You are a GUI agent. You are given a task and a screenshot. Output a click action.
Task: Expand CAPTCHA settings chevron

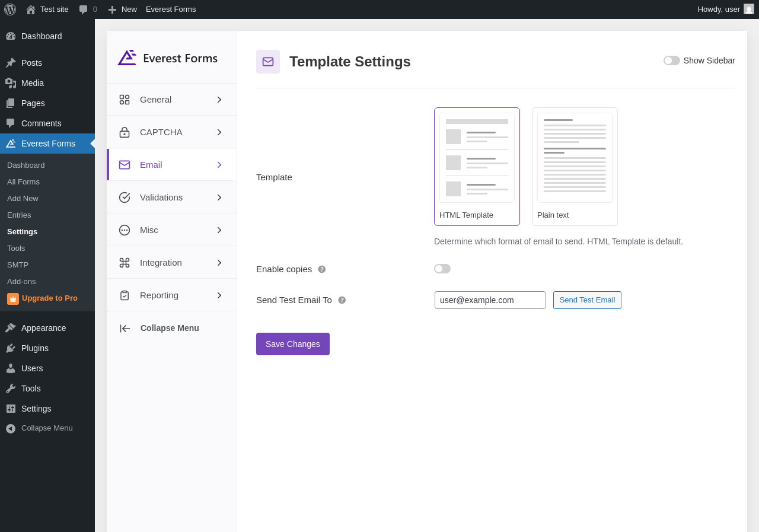pos(219,132)
